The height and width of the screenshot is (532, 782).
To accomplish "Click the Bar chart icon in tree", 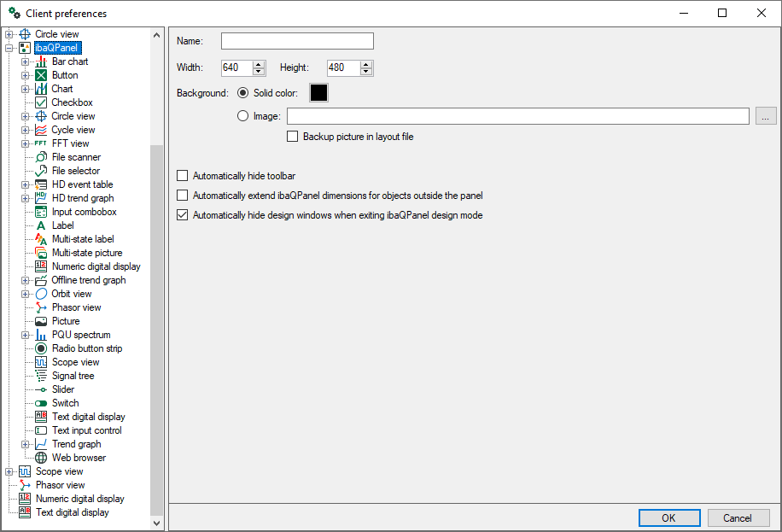I will [41, 61].
